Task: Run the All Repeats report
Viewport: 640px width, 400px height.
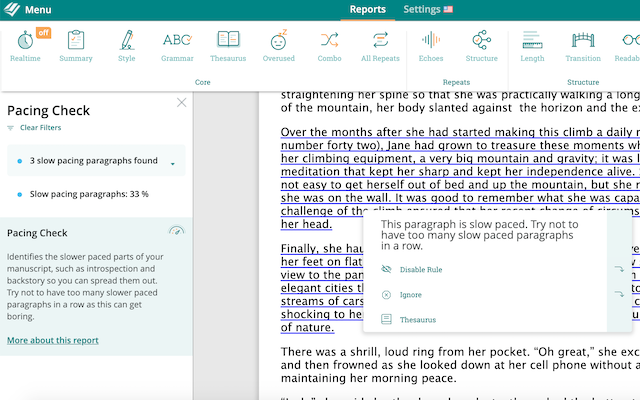Action: tap(380, 46)
